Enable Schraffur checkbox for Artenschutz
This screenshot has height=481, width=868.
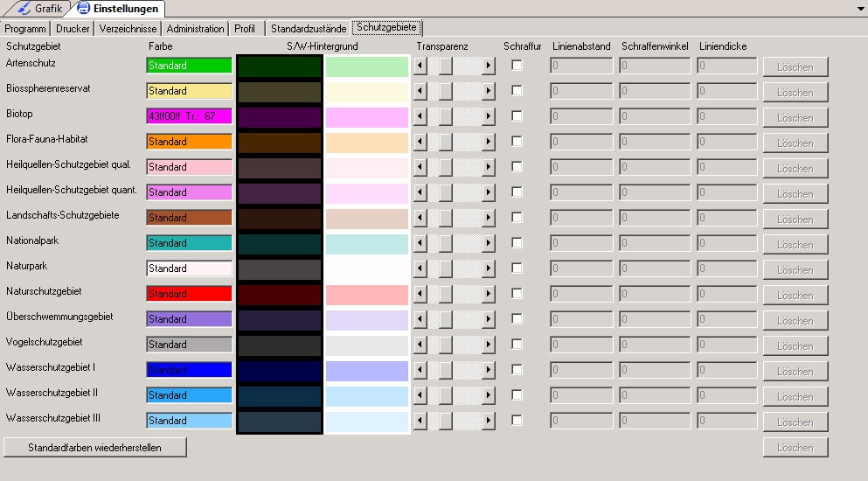coord(517,66)
